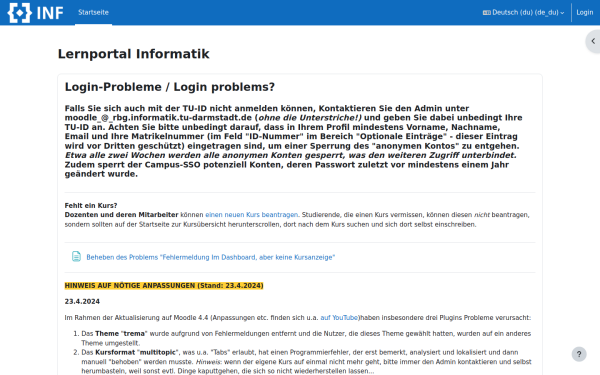
Task: Open 'Beheben des Problems Fehlermeldung im Dashboard' link
Action: (x=210, y=257)
